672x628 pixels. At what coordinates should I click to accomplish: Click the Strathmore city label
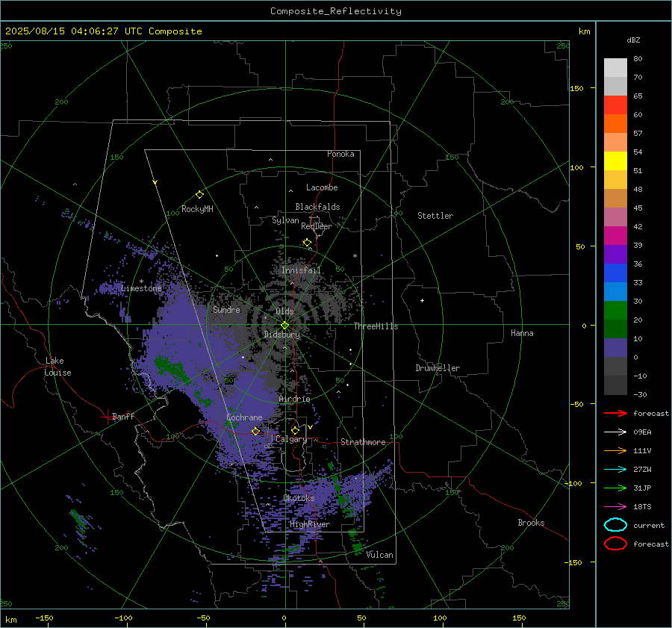[x=363, y=442]
